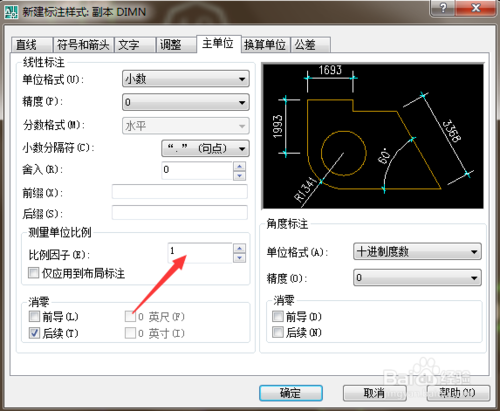Expand the linear 精度(P) dropdown
Viewport: 500px width, 411px height.
[x=186, y=102]
